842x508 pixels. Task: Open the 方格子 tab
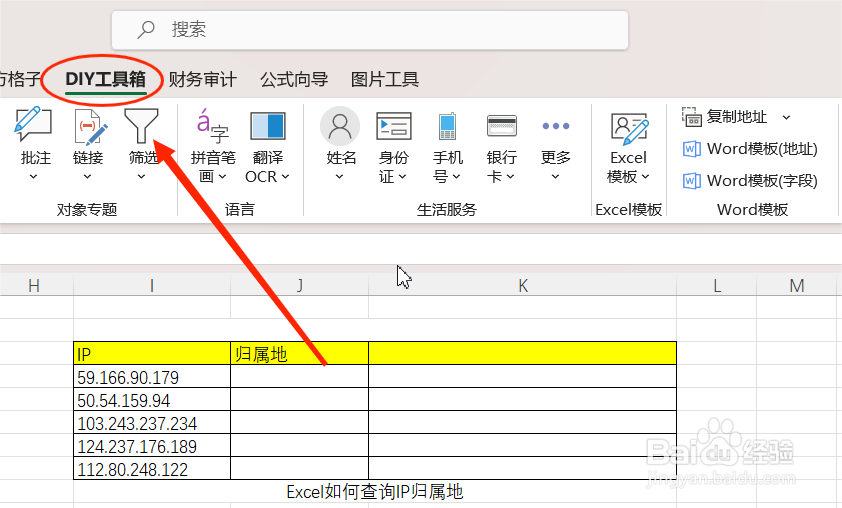coord(20,79)
